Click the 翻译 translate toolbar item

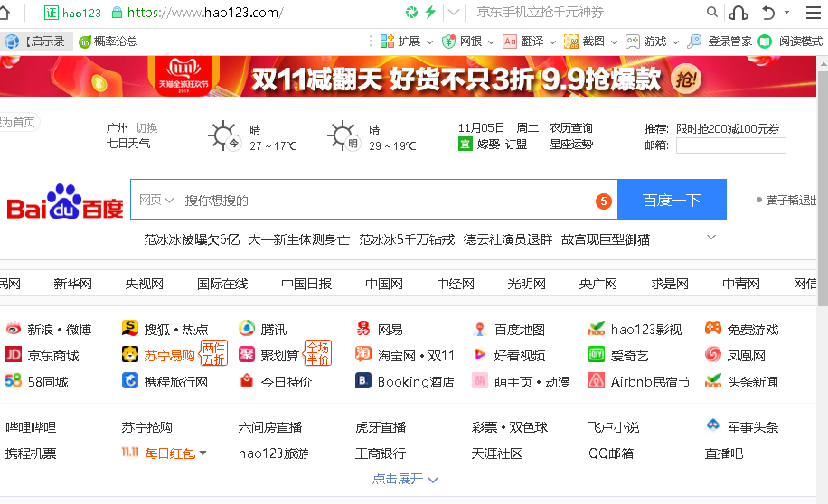(523, 42)
